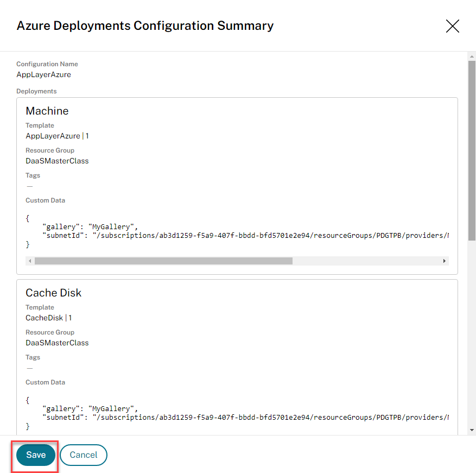Click the CacheDisk | 1 template value

pyautogui.click(x=49, y=318)
